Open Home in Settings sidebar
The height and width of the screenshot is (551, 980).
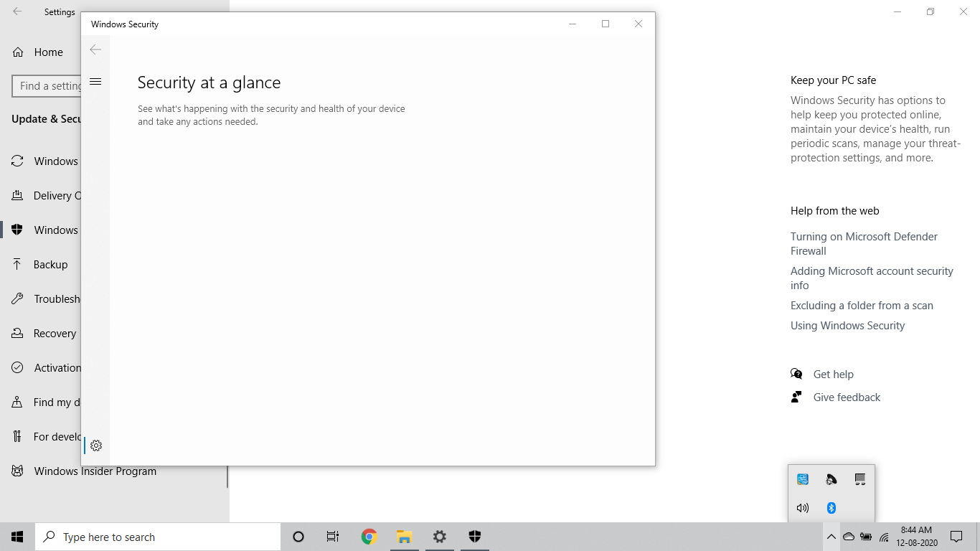40,52
